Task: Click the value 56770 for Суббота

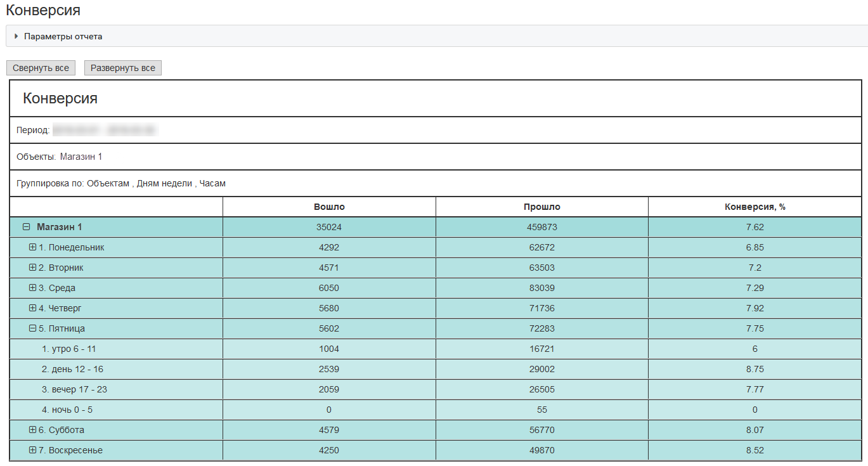Action: click(x=542, y=430)
